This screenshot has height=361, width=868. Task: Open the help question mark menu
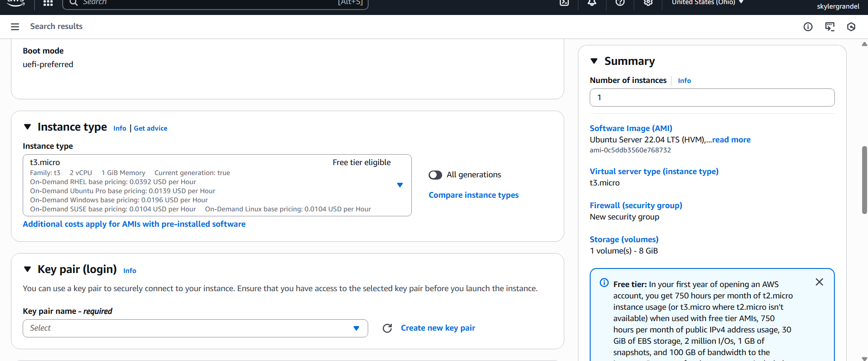[x=620, y=3]
